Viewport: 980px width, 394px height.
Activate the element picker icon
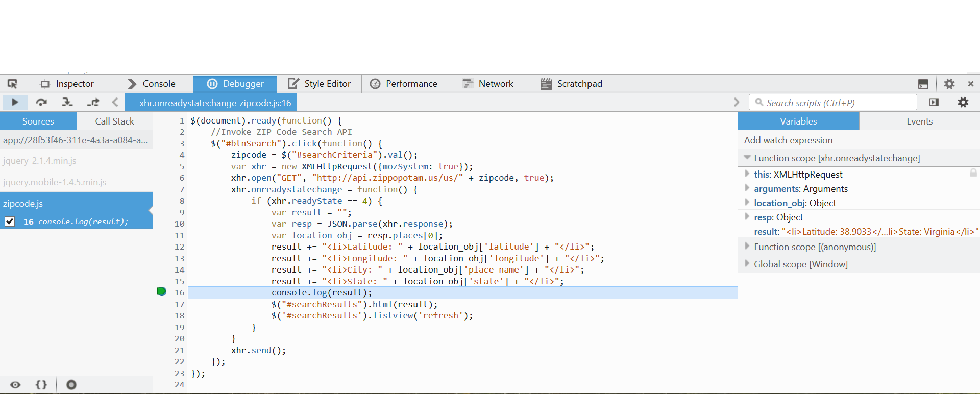point(12,84)
